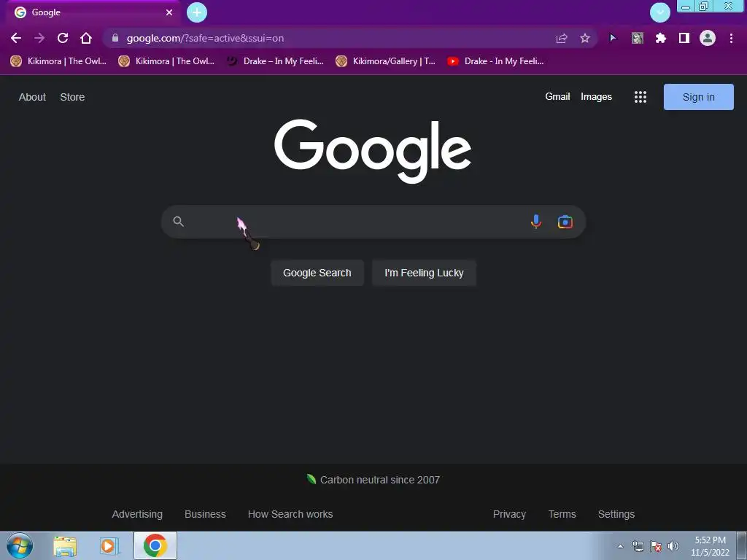Open Carbon neutral since 2007 link
The width and height of the screenshot is (747, 560).
click(379, 480)
